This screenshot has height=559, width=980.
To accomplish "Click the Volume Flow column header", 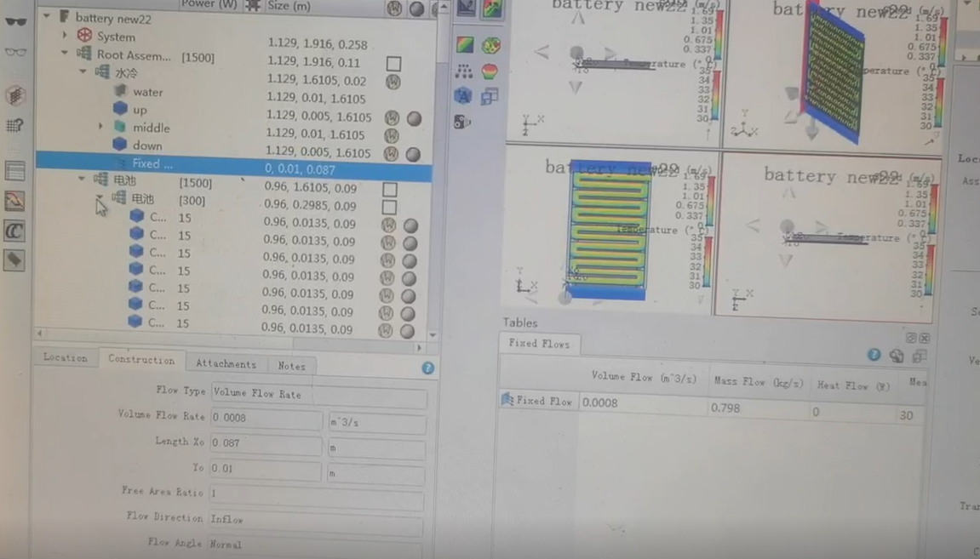I will [x=644, y=377].
